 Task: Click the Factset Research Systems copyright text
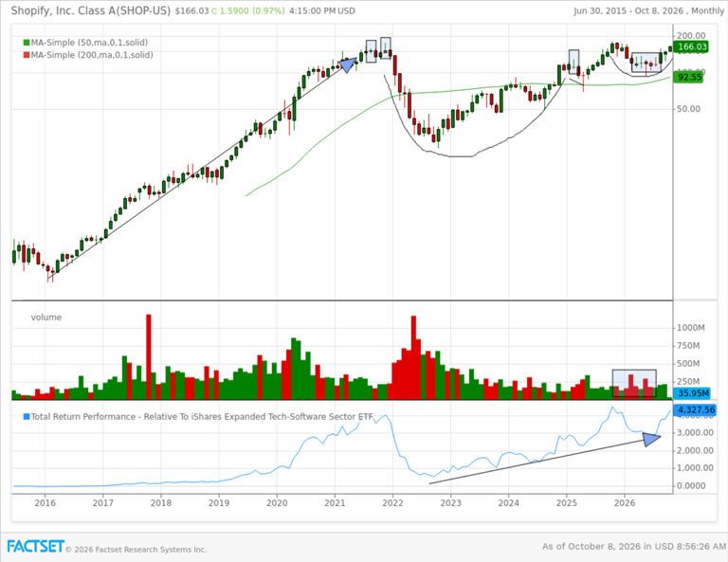[x=136, y=550]
